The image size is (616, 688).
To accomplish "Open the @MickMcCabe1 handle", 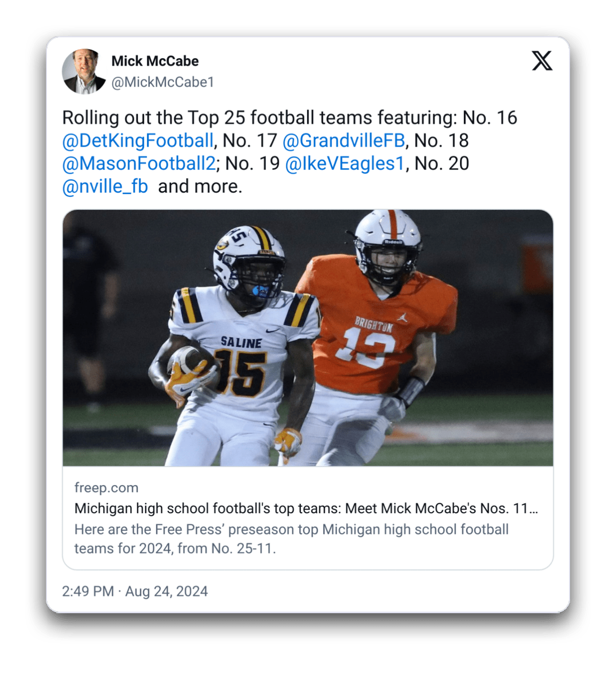I will point(162,82).
